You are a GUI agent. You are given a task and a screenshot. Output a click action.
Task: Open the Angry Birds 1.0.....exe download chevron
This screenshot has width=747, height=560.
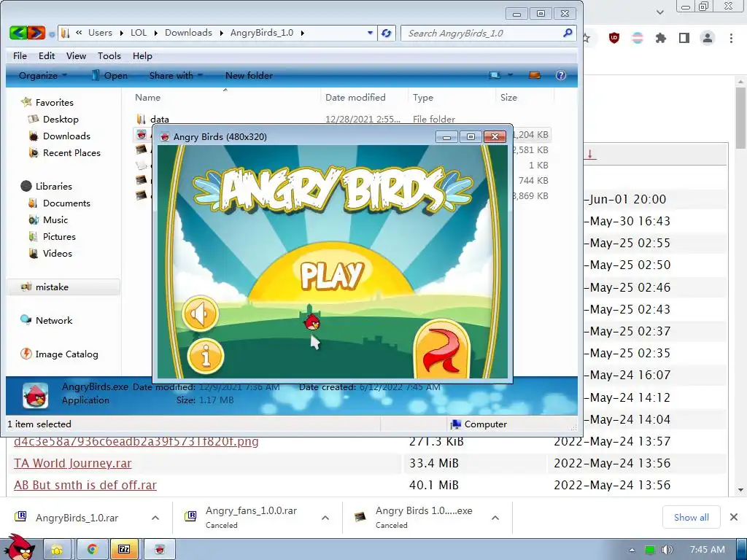(495, 518)
